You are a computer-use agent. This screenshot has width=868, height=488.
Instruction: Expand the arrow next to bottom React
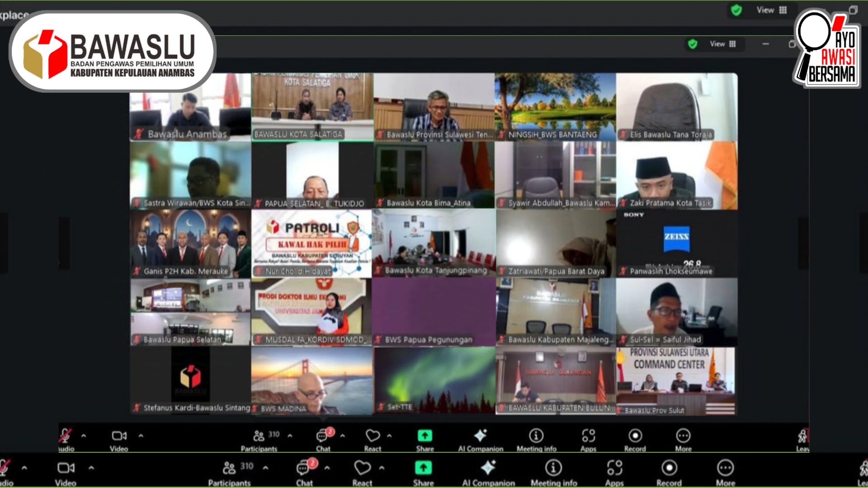tap(382, 468)
